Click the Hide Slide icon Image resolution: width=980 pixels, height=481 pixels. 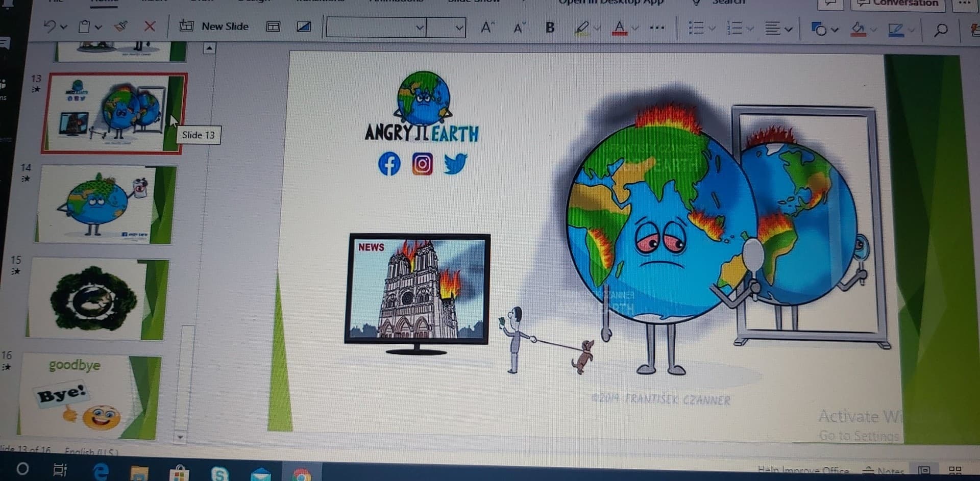click(304, 27)
